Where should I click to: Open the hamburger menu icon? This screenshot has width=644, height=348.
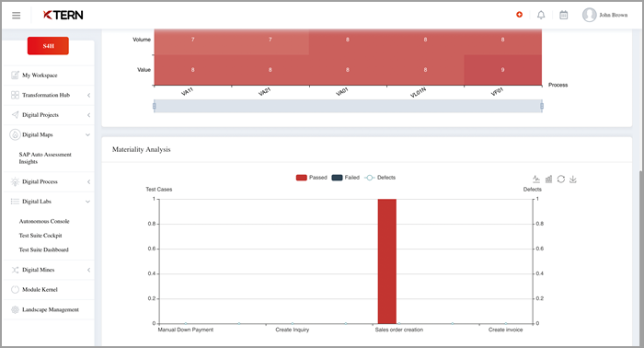click(16, 16)
